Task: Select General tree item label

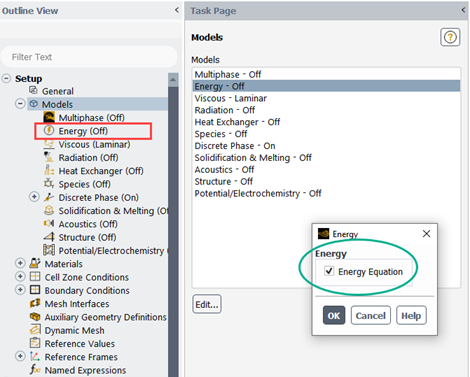Action: tap(58, 91)
